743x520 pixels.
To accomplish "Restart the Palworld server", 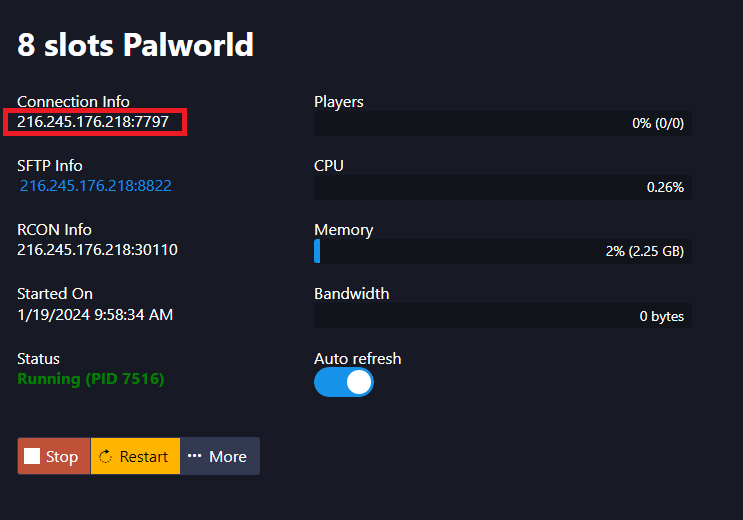I will pyautogui.click(x=135, y=456).
